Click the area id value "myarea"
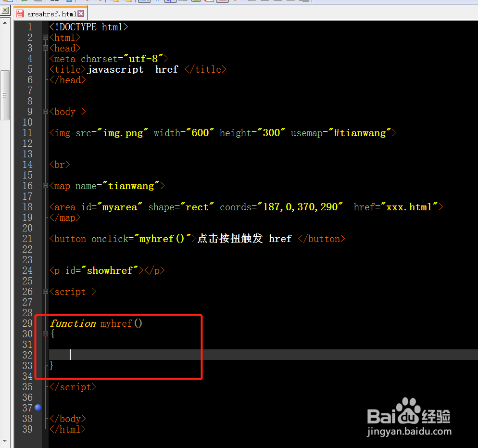This screenshot has width=478, height=448. (120, 207)
